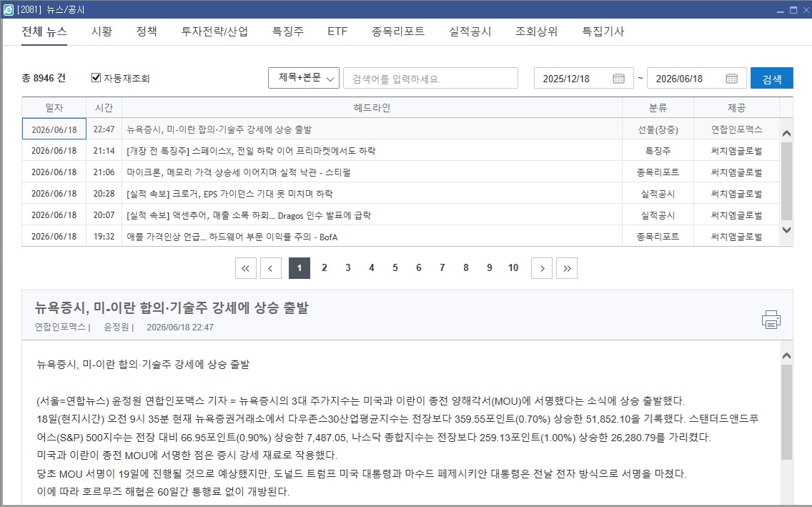Select the 선물(장중) category cell

(x=658, y=129)
